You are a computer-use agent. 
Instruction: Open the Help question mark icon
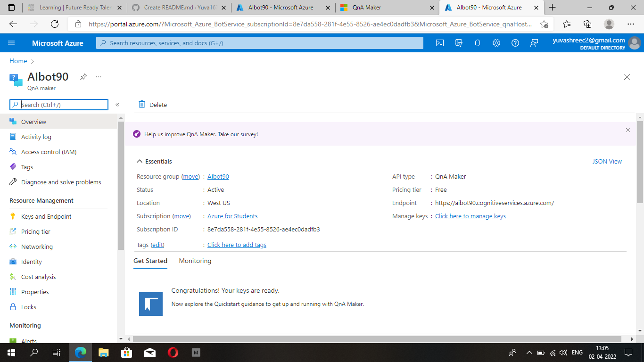pyautogui.click(x=515, y=43)
